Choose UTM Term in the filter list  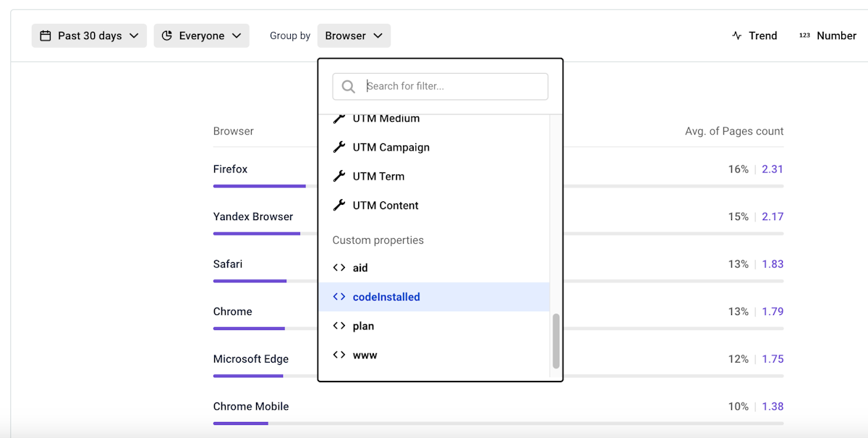434,176
